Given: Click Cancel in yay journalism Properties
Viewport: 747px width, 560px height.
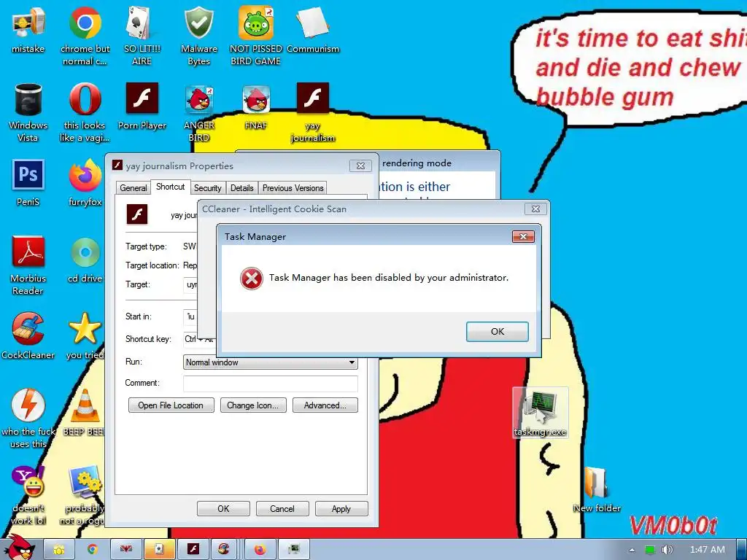Looking at the screenshot, I should click(x=282, y=508).
